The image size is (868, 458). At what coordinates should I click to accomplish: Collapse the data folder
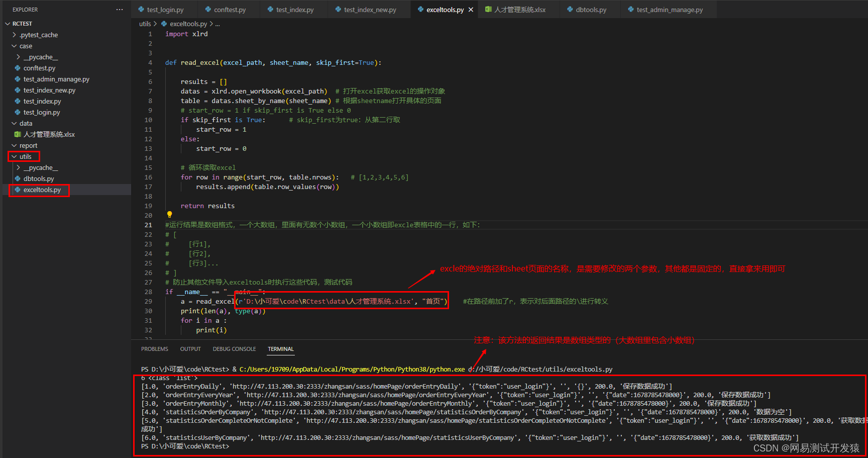(x=14, y=123)
